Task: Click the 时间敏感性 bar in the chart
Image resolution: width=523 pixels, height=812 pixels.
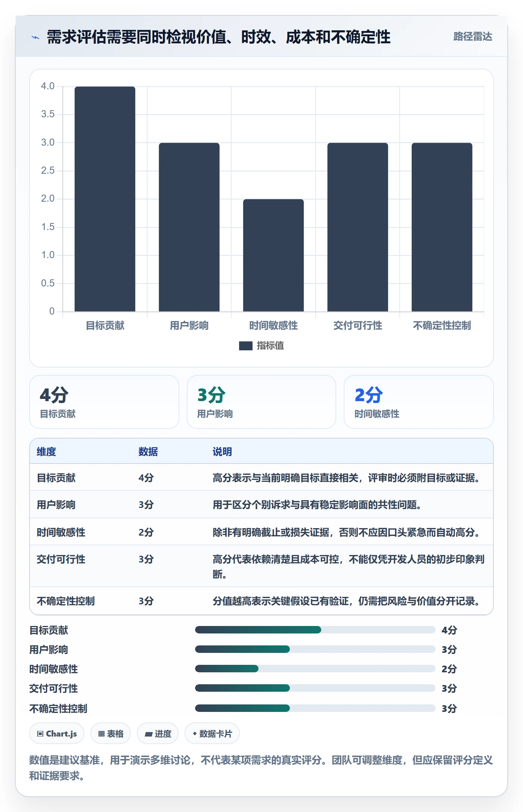Action: pos(273,255)
